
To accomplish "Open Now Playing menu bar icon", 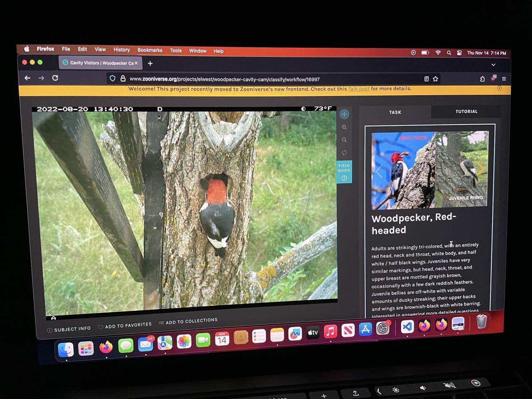I will pyautogui.click(x=413, y=53).
